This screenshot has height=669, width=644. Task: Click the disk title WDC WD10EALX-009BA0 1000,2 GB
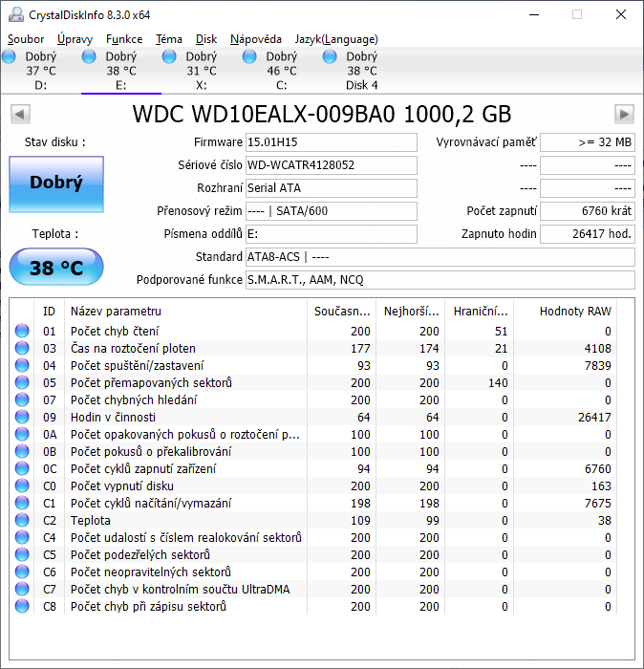tap(322, 115)
